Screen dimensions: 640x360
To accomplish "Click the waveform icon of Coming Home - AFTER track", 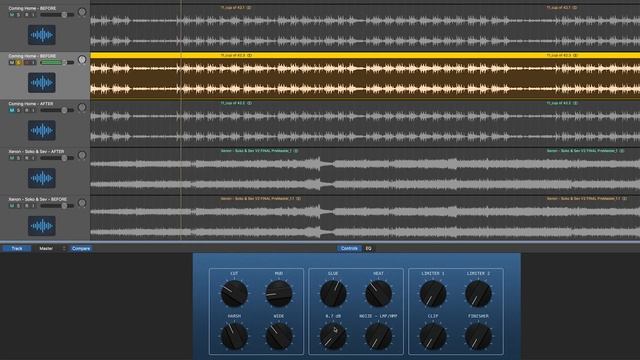I will 42,130.
